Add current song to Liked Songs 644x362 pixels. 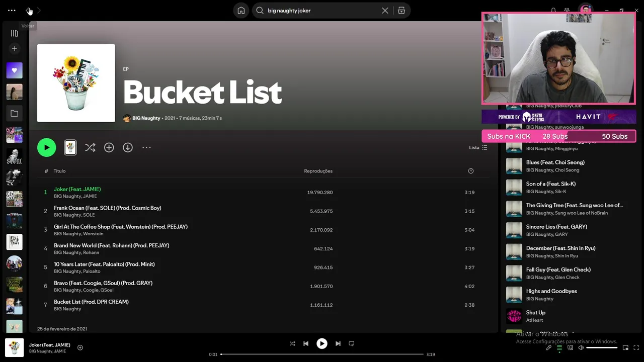coord(80,347)
